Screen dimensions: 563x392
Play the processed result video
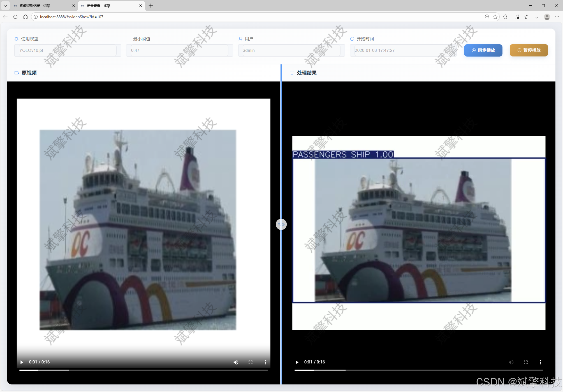(297, 362)
